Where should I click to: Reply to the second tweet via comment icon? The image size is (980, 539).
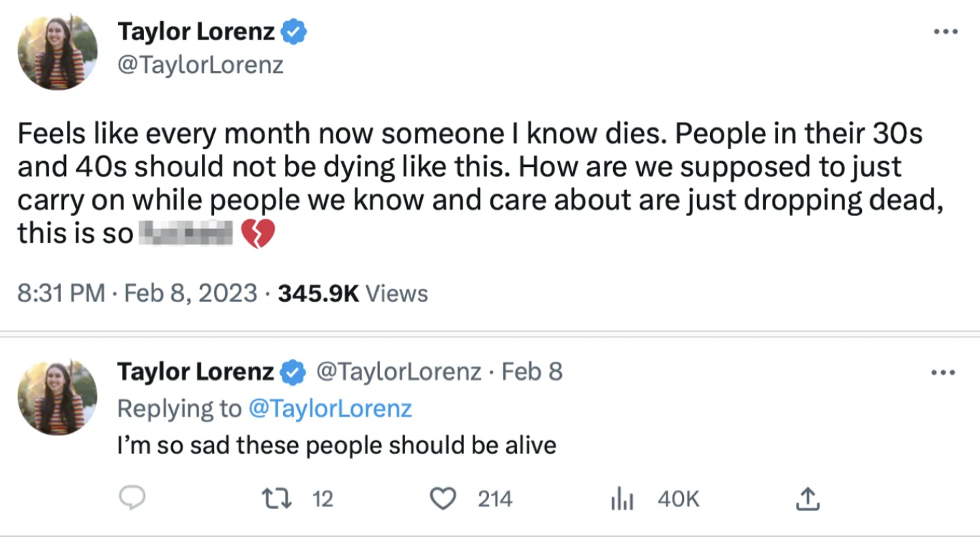[x=132, y=499]
